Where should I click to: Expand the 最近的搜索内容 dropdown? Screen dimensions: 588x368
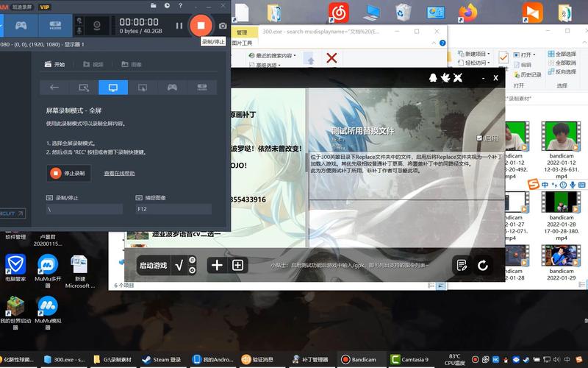tap(275, 55)
